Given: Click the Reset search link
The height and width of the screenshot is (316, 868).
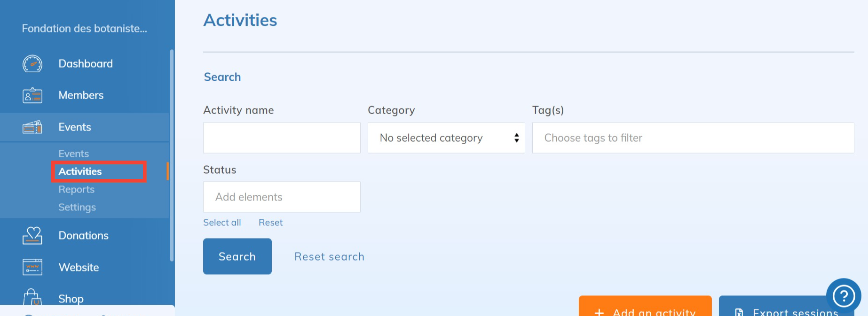Looking at the screenshot, I should coord(329,257).
